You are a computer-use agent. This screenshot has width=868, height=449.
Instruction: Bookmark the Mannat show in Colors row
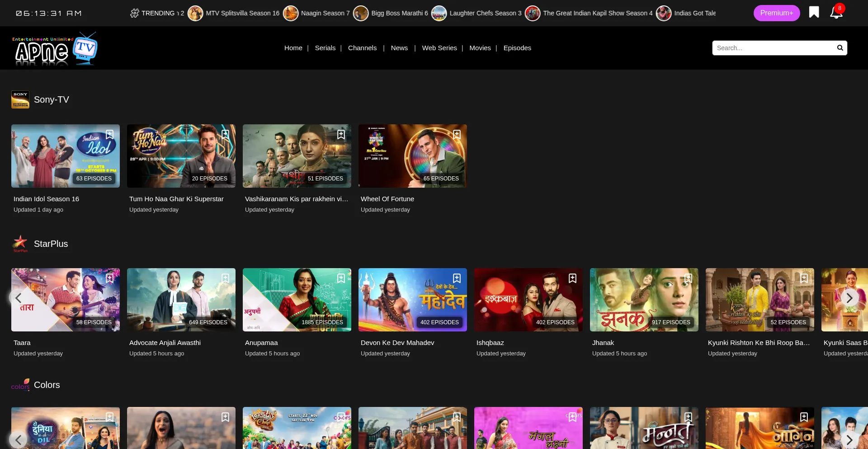tap(688, 417)
